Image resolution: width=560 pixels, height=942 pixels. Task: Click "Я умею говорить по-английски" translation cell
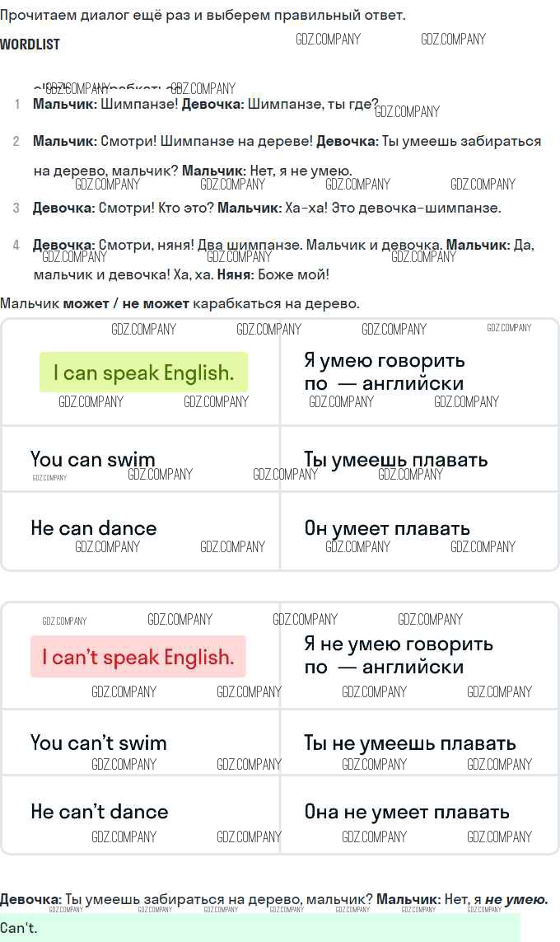(x=384, y=372)
